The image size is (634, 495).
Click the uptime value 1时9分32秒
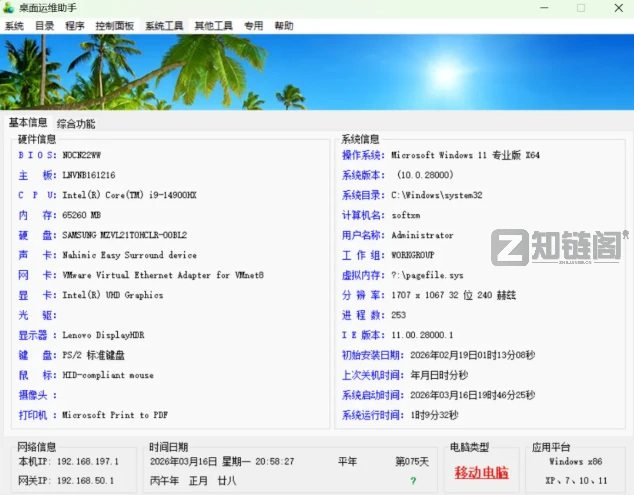tap(434, 415)
